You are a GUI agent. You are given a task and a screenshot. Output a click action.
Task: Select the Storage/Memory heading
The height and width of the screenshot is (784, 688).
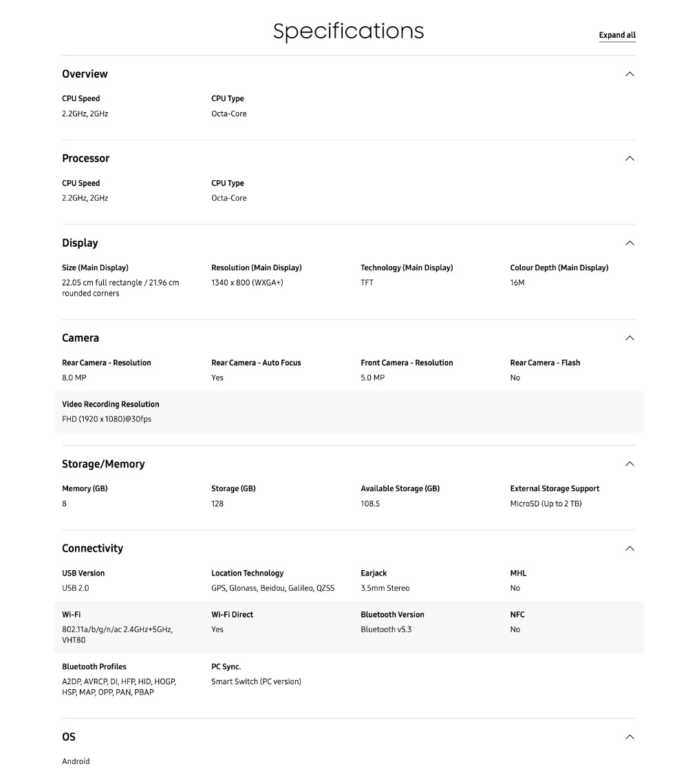pyautogui.click(x=103, y=464)
